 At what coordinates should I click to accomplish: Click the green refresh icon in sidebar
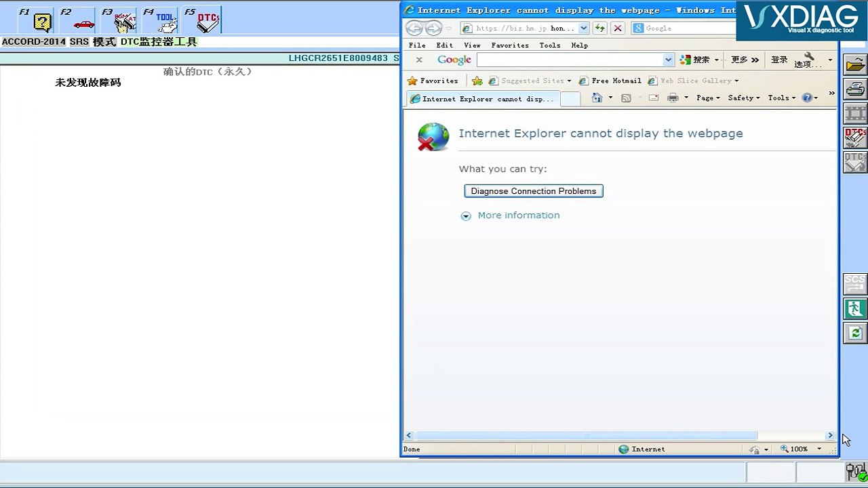tap(855, 333)
